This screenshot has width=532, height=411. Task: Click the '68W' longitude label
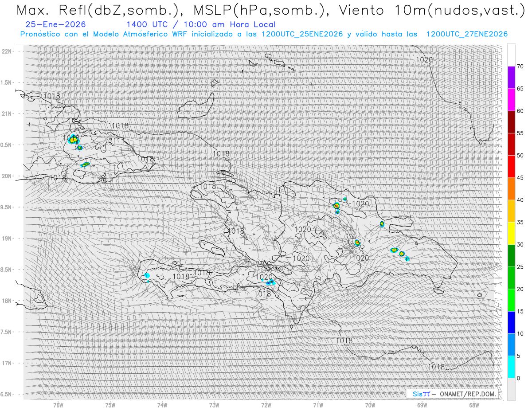pyautogui.click(x=474, y=405)
